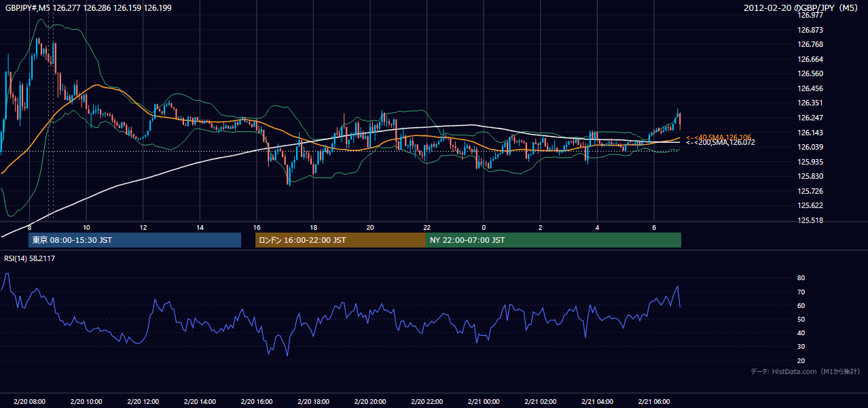Click the 2/20 14:00 date label
The image size is (868, 408).
tap(200, 402)
